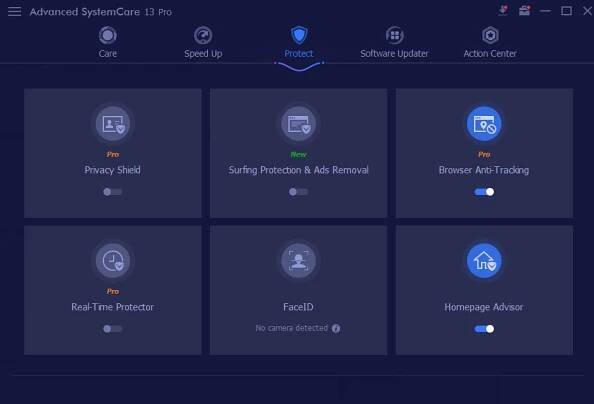Enable the Privacy Shield toggle

coord(113,192)
